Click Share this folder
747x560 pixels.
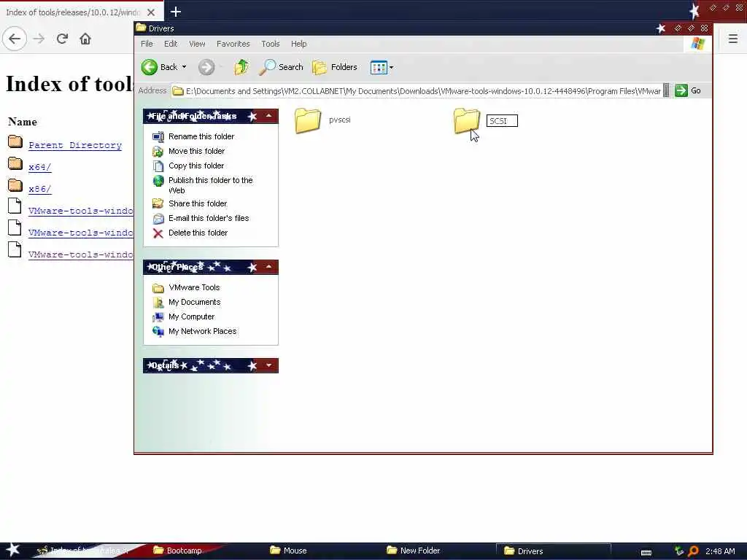click(197, 203)
